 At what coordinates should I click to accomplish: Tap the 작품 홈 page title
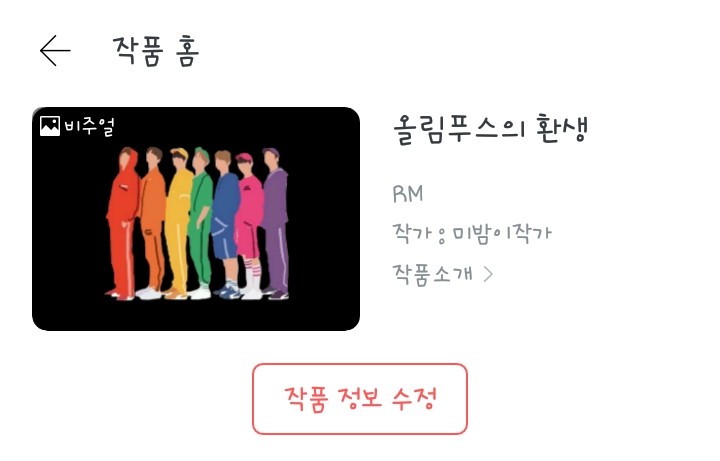(x=156, y=51)
